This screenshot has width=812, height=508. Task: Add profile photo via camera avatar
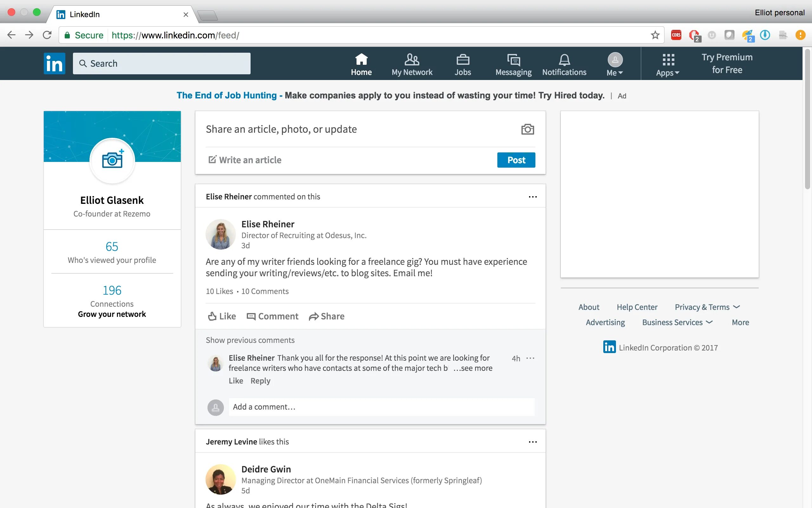coord(112,160)
